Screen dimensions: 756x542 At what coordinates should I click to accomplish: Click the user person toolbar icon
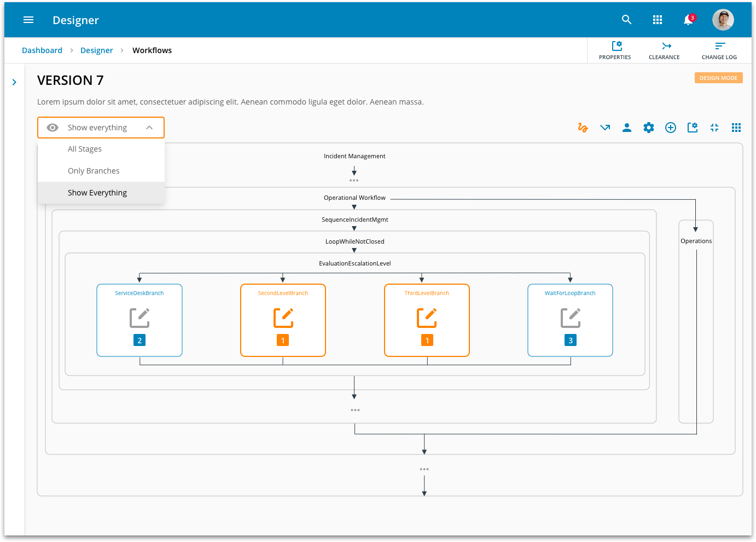[627, 128]
